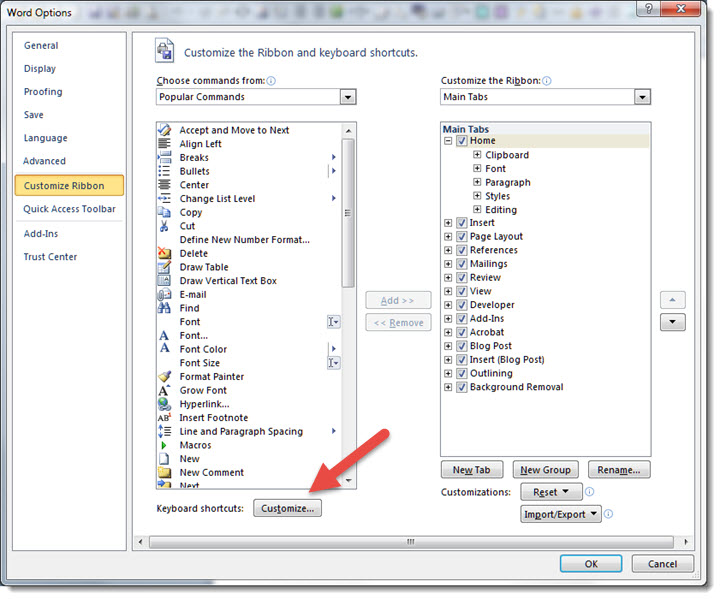Click info icon beside Choose commands from

pos(271,81)
